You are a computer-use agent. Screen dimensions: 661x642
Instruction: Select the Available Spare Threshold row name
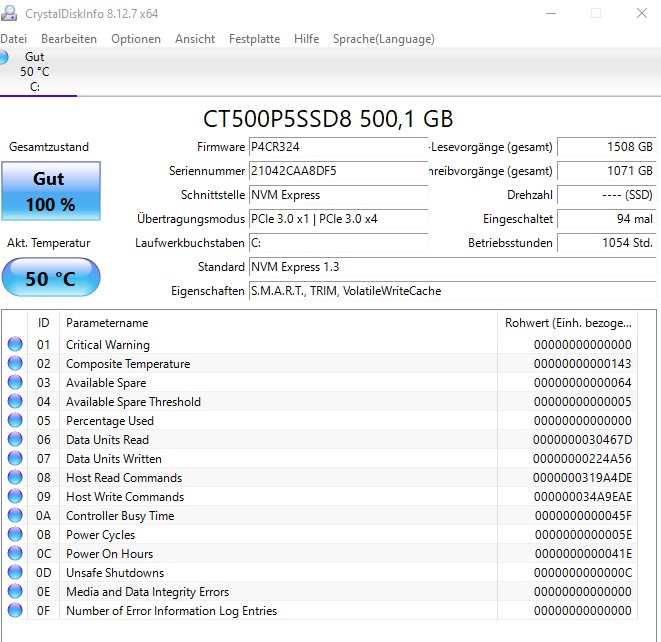click(x=133, y=402)
